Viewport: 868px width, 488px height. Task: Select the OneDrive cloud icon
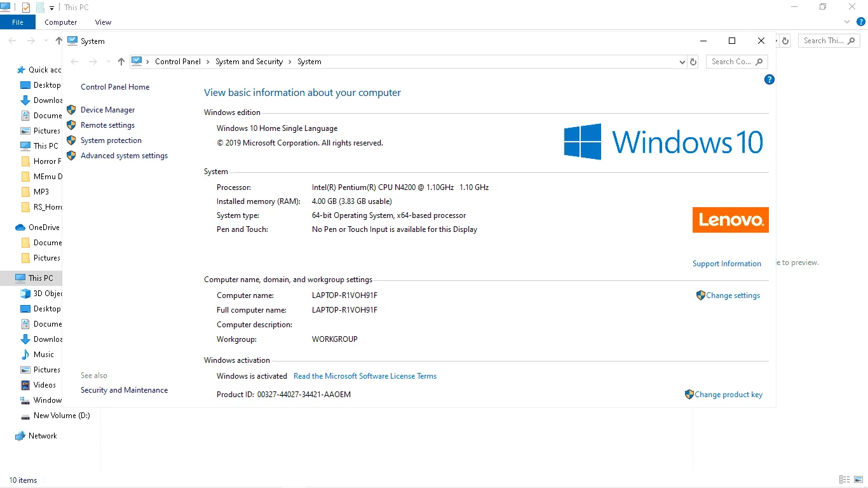20,227
